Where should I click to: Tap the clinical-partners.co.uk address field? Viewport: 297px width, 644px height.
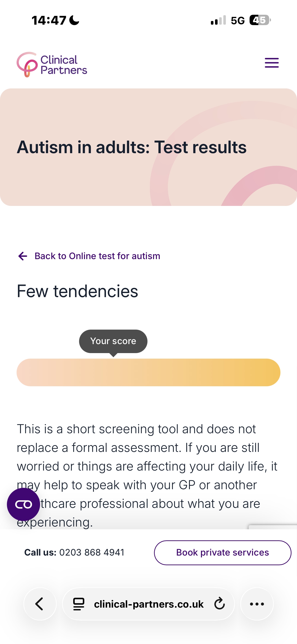[x=148, y=604]
